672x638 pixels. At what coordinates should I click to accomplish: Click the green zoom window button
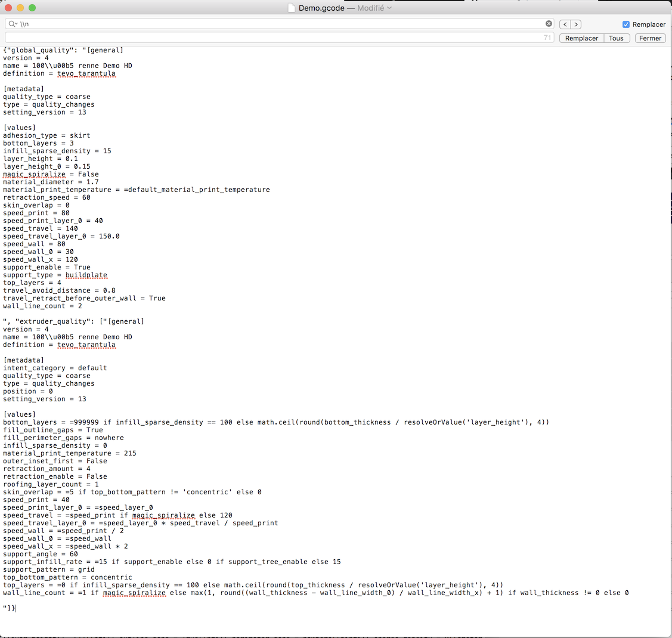click(x=32, y=8)
